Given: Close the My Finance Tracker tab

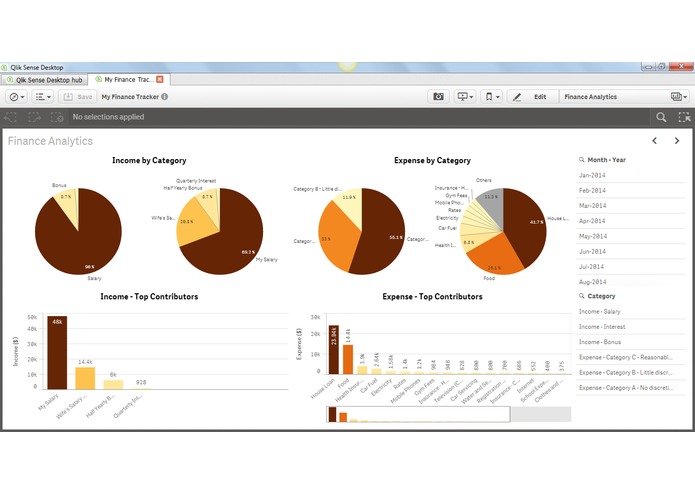Looking at the screenshot, I should 160,79.
